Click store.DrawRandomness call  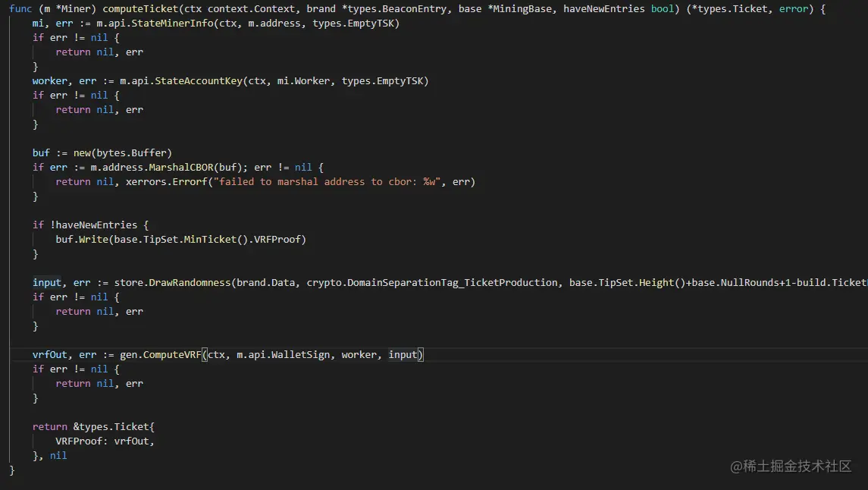(x=173, y=282)
